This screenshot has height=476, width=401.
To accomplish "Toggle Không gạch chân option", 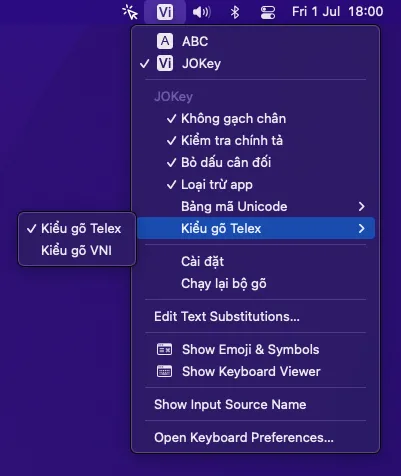I will (x=256, y=119).
